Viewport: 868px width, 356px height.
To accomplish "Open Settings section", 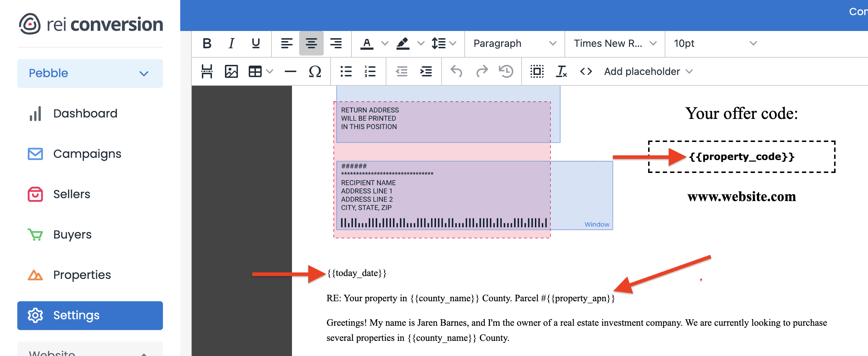I will (90, 316).
